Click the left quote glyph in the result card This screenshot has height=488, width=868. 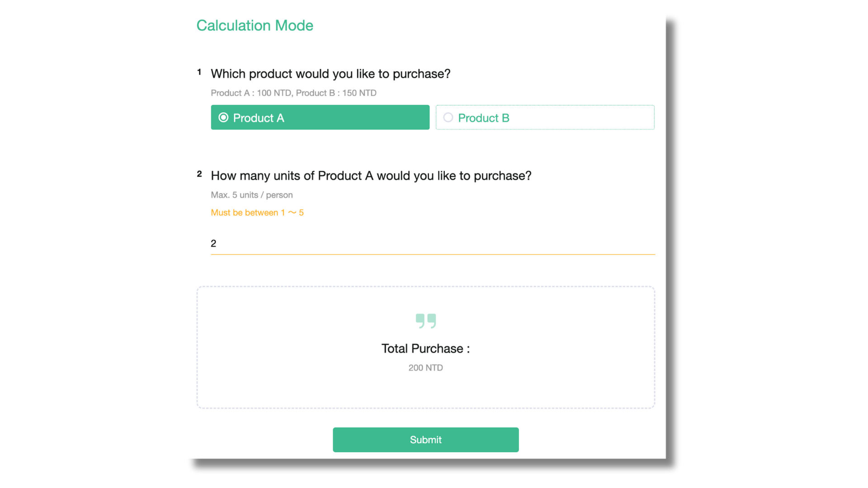[x=420, y=320]
